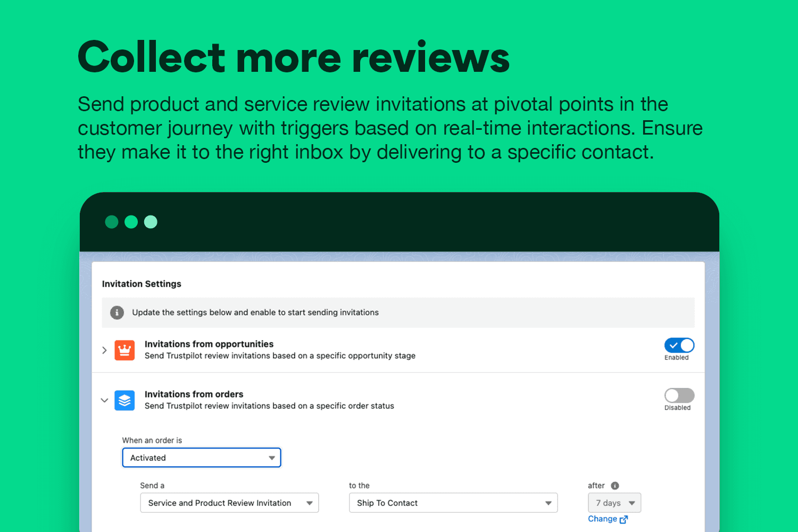Image resolution: width=798 pixels, height=532 pixels.
Task: Enable the Invitations from orders toggle
Action: coord(679,395)
